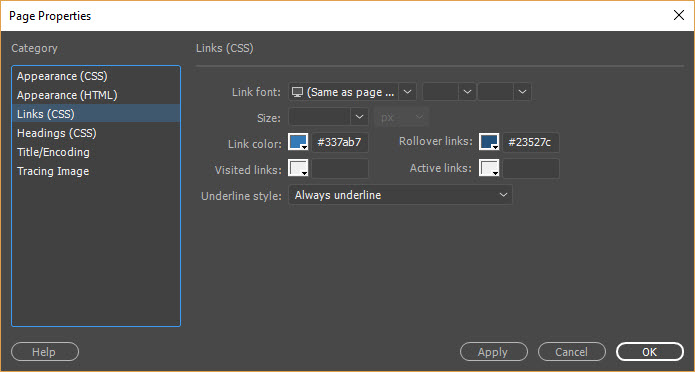Confirm with the OK button

click(650, 352)
